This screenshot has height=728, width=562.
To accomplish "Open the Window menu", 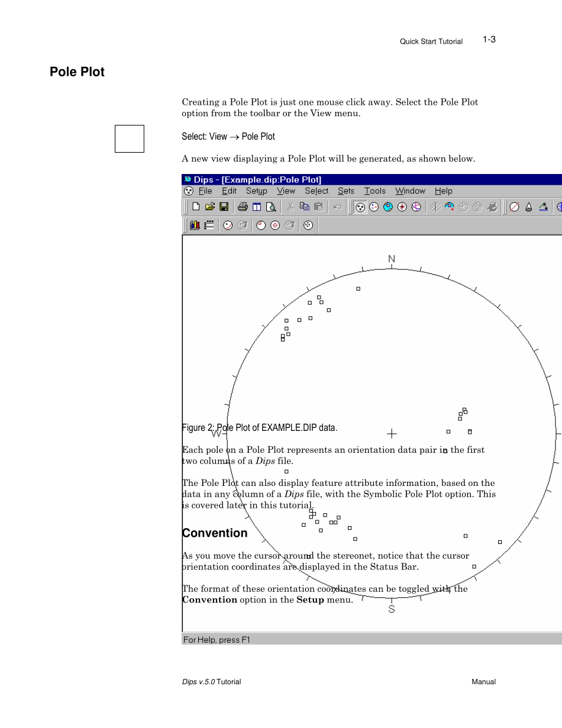I will 411,191.
